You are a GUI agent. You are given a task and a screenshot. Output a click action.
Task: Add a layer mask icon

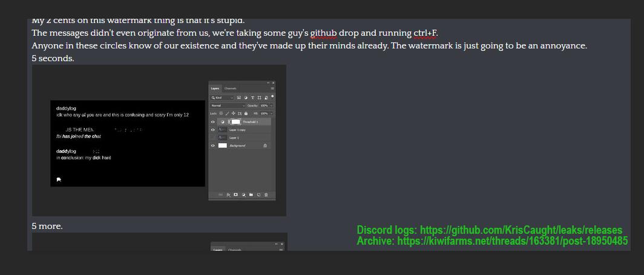pos(236,195)
